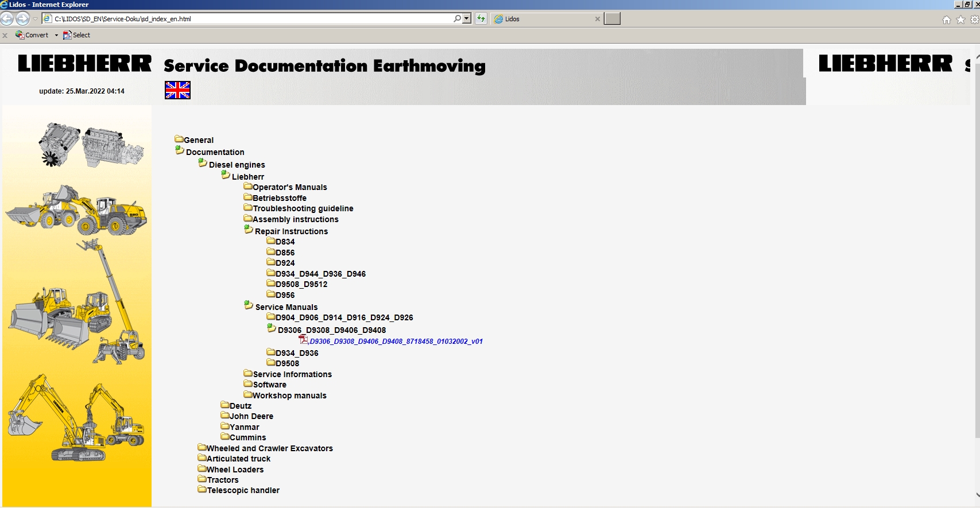Open the D9306_D9308_D9406_D9408 PDF document link

pos(396,342)
